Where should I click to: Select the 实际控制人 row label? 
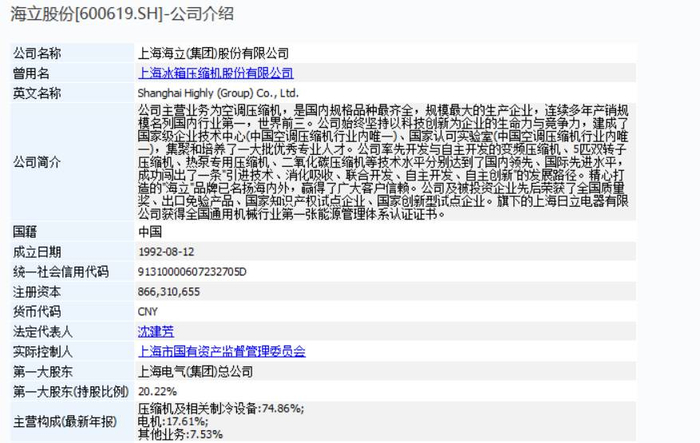[x=43, y=352]
